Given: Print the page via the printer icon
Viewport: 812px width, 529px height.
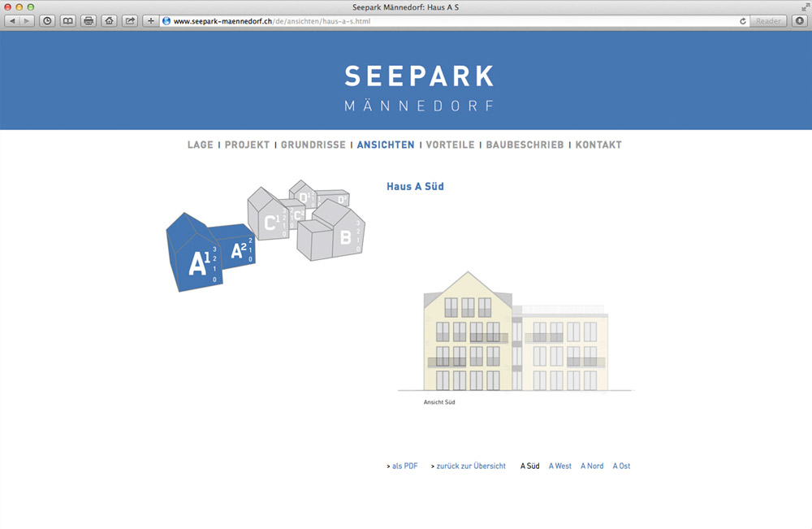Looking at the screenshot, I should (x=89, y=21).
